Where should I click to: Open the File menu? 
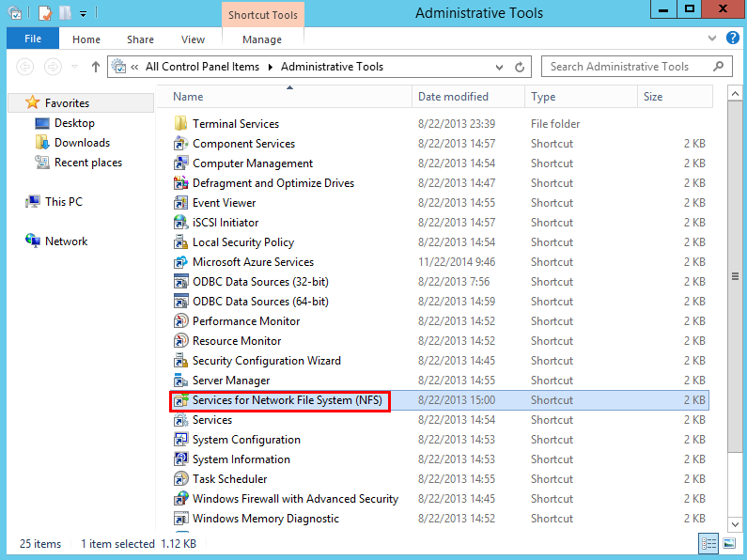coord(33,39)
